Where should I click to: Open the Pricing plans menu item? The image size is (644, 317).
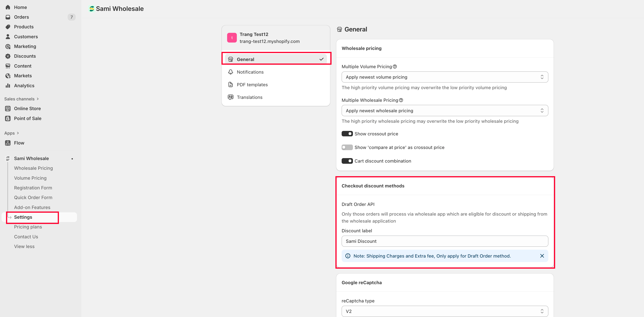(28, 226)
